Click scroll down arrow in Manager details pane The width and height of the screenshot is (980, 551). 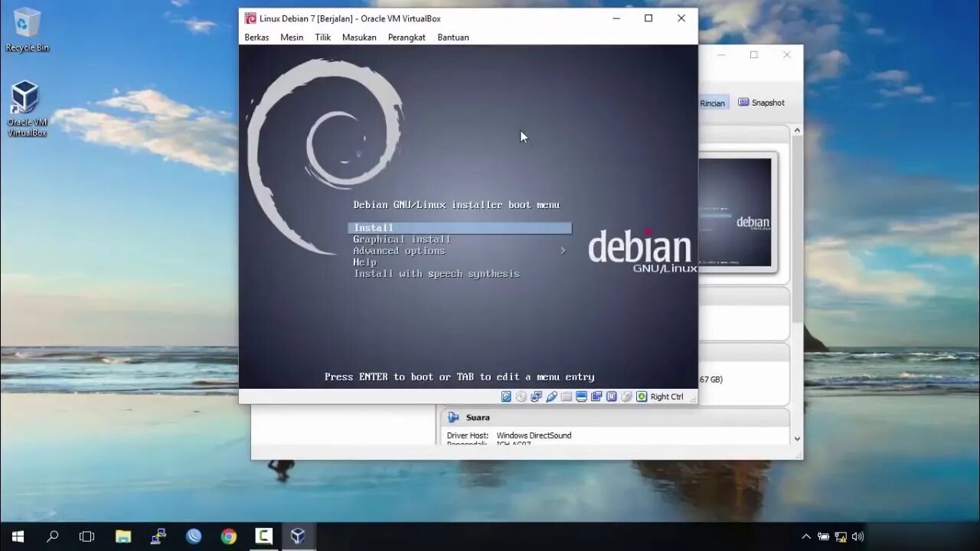[x=797, y=439]
